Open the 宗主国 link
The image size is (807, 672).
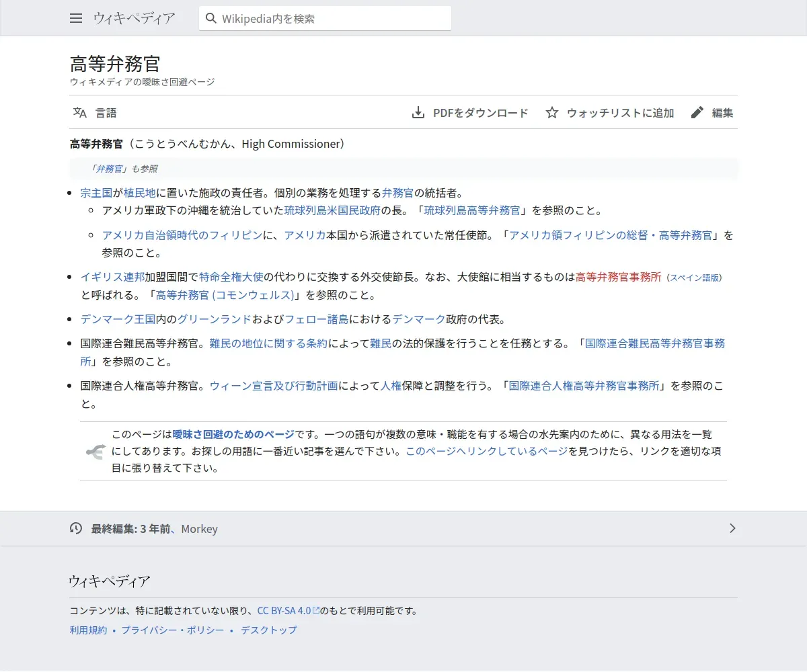(x=96, y=193)
